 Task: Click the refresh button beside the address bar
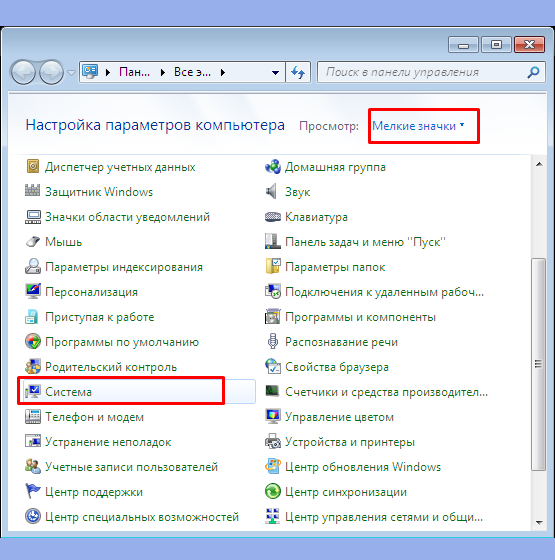coord(298,72)
